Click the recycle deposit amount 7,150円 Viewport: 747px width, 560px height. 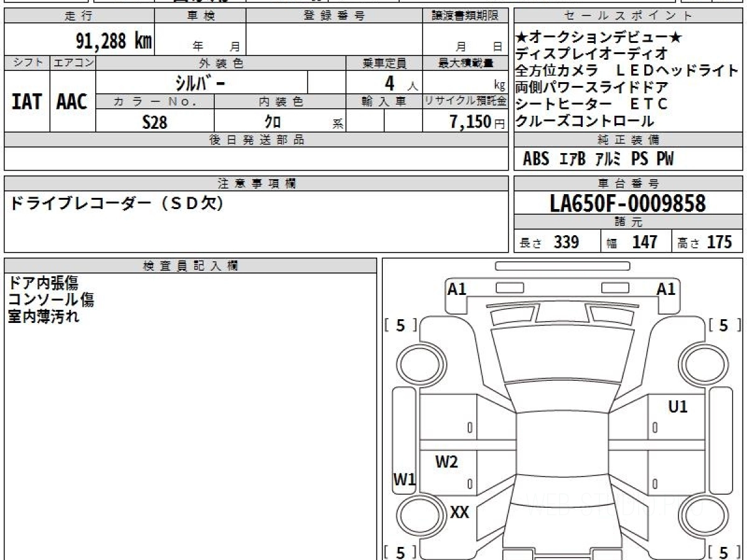(x=477, y=122)
